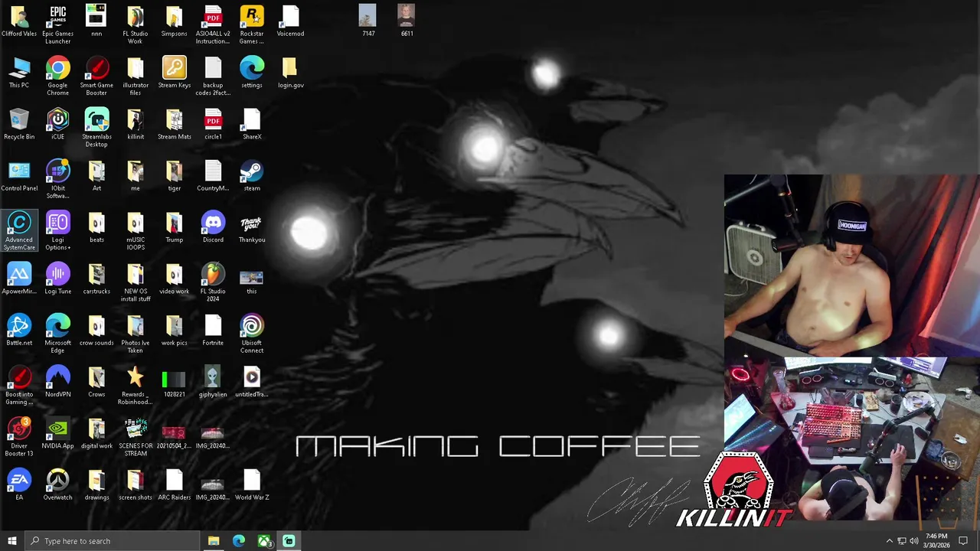The width and height of the screenshot is (980, 551).
Task: Open the ARC Raiders file
Action: coord(174,484)
